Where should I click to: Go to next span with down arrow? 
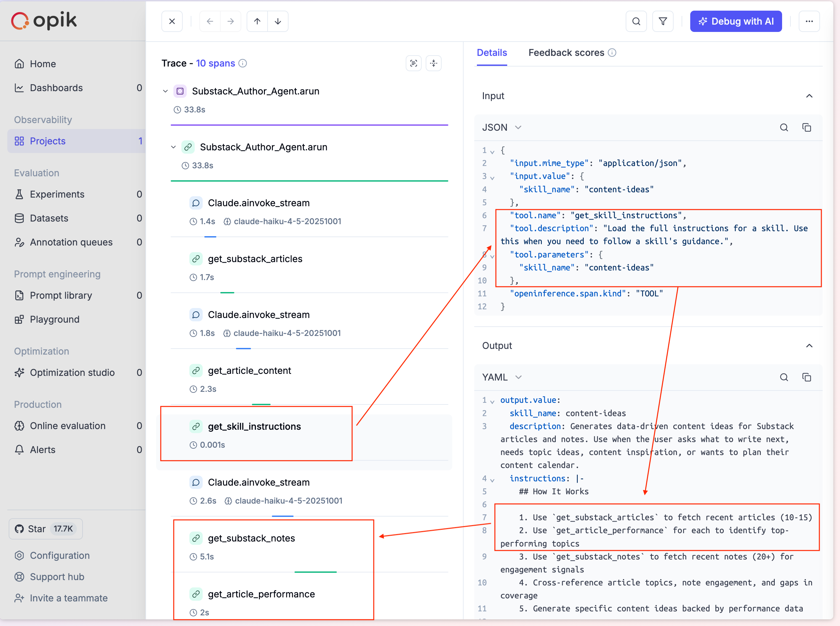click(x=278, y=21)
